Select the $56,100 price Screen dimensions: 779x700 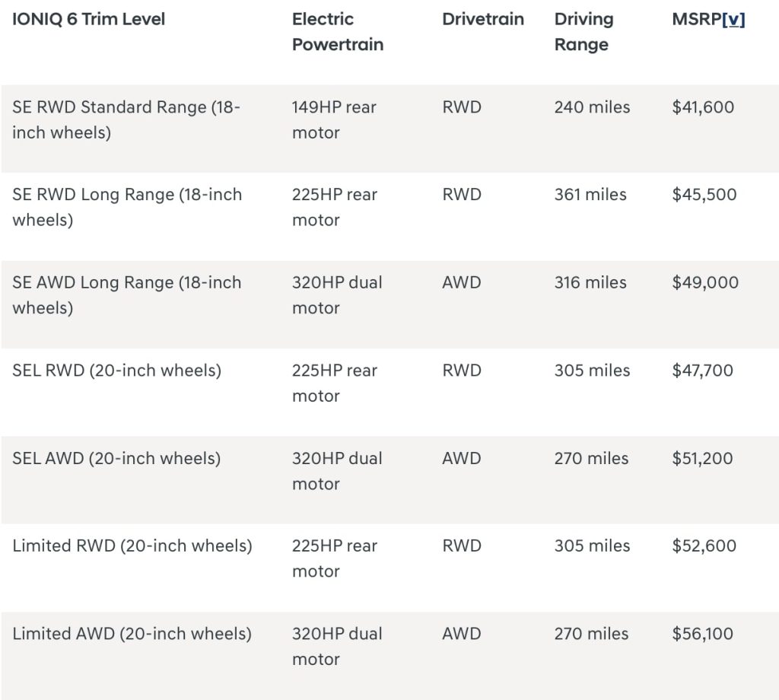(702, 634)
